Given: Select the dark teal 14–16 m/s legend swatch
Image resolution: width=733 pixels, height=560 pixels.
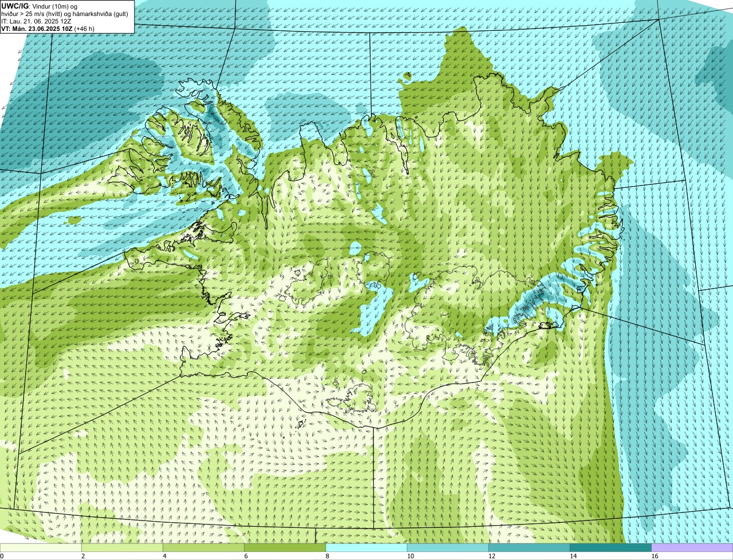Looking at the screenshot, I should [x=610, y=547].
